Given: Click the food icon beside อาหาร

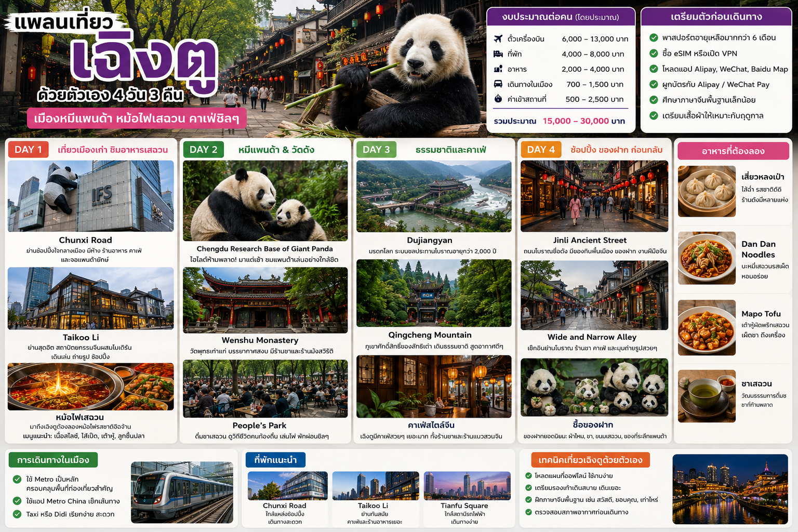Looking at the screenshot, I should click(x=498, y=69).
